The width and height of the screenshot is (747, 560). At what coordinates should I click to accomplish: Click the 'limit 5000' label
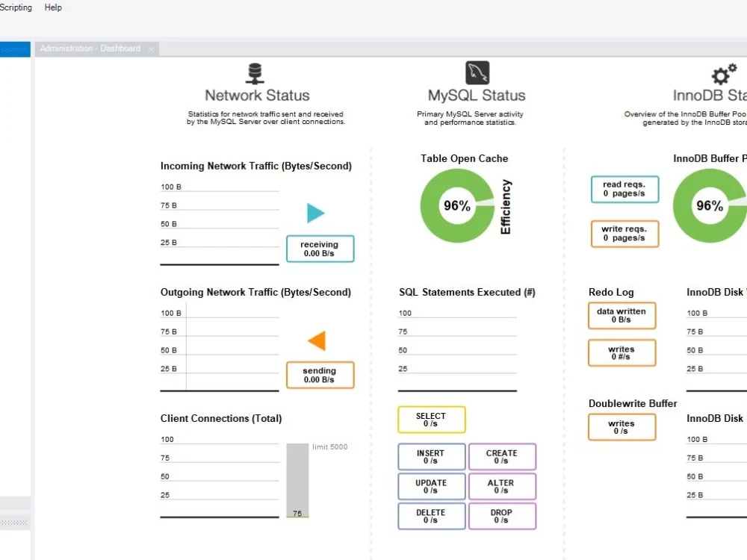click(x=329, y=447)
